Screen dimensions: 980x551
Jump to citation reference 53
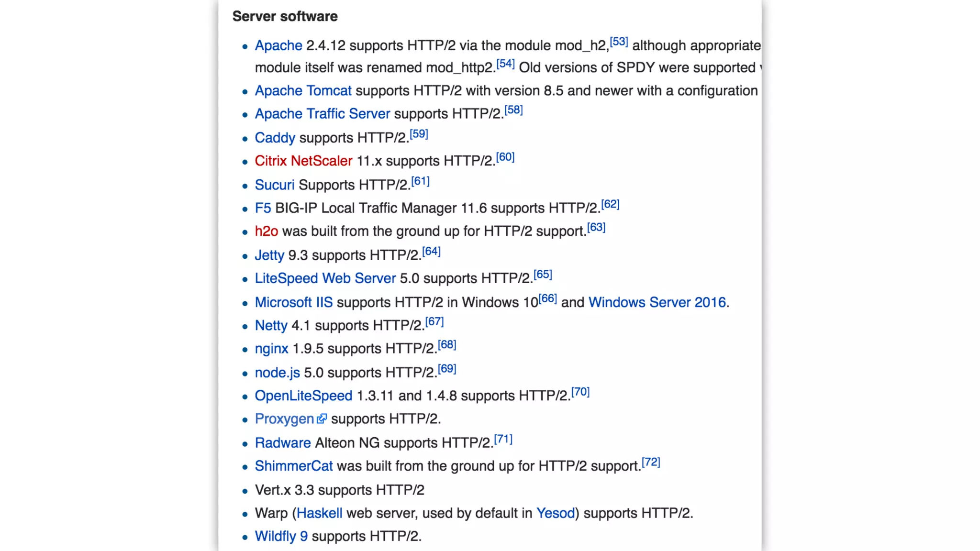[619, 42]
